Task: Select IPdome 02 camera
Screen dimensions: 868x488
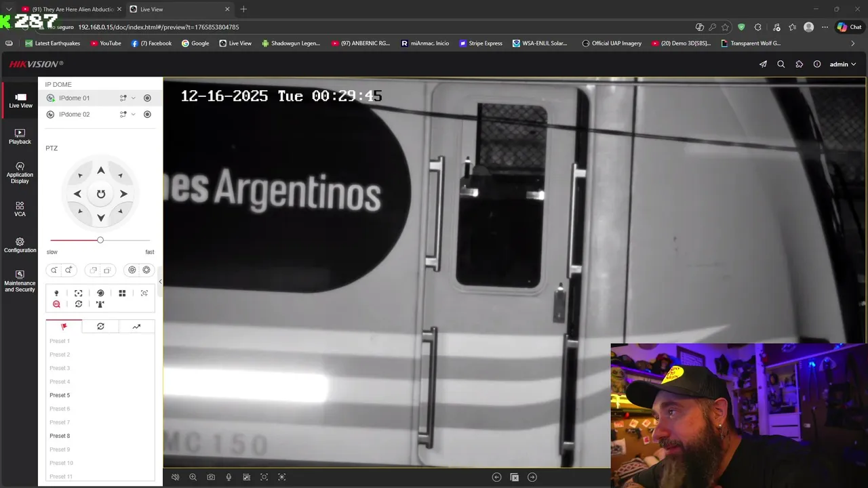Action: click(74, 115)
